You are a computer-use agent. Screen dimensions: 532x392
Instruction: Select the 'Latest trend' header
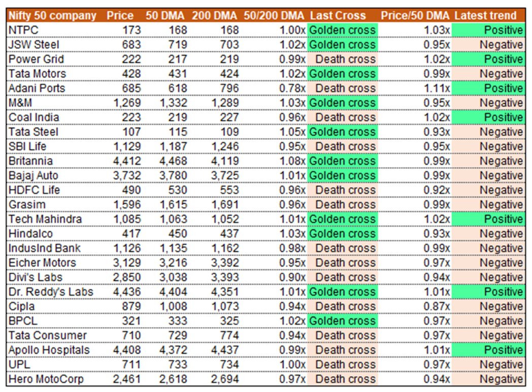485,16
